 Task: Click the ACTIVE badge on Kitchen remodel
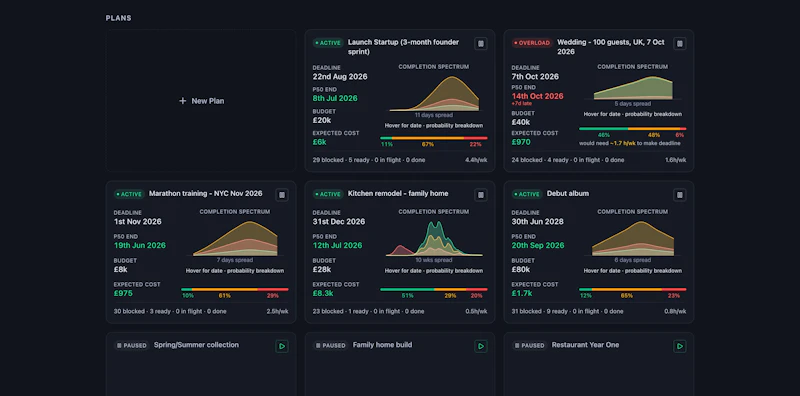click(328, 194)
